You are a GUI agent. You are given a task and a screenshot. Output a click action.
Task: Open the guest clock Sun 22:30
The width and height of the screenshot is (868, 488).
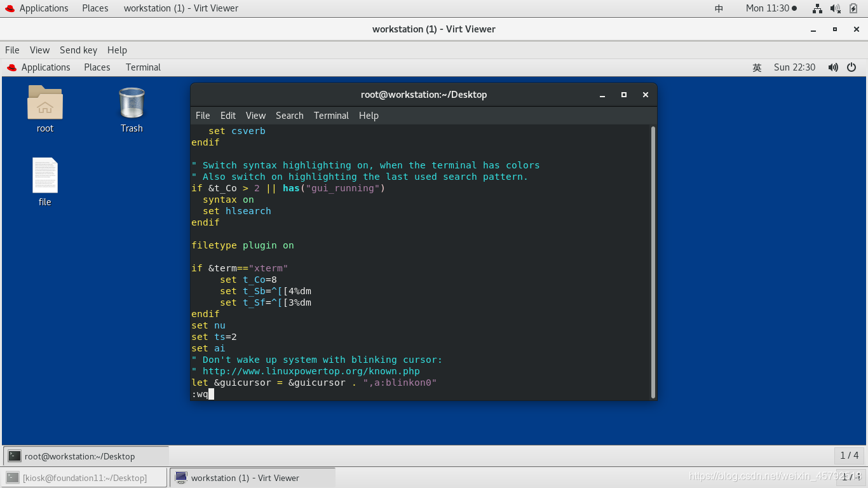[794, 67]
